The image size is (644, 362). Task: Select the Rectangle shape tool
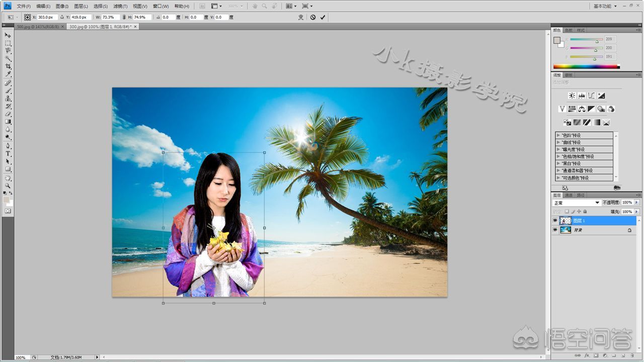coord(8,169)
